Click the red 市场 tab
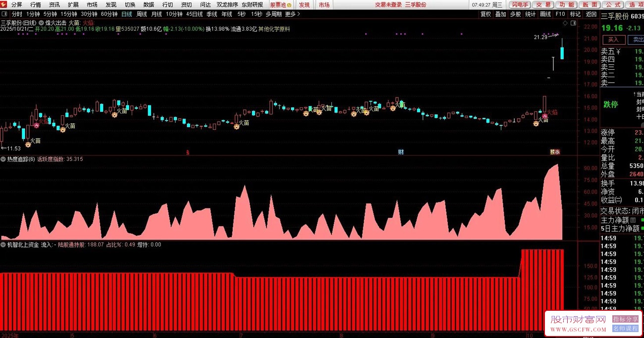Image resolution: width=644 pixels, height=338 pixels. click(324, 4)
